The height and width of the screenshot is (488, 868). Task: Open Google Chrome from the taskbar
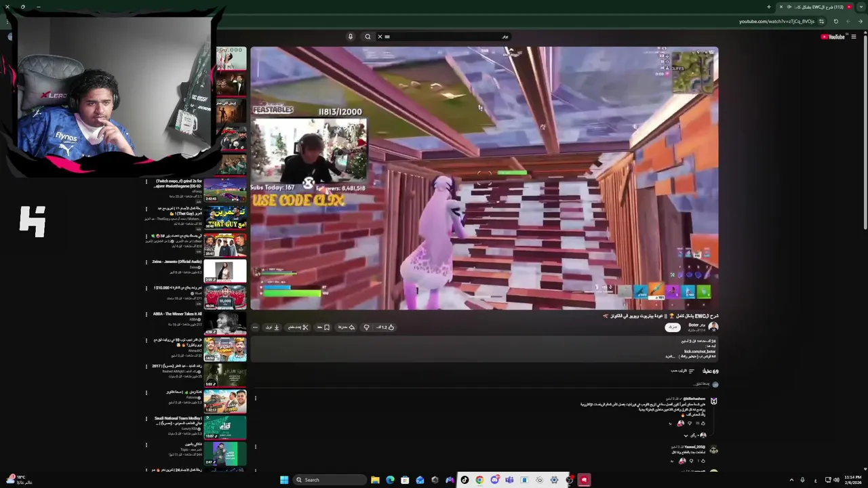(x=479, y=480)
